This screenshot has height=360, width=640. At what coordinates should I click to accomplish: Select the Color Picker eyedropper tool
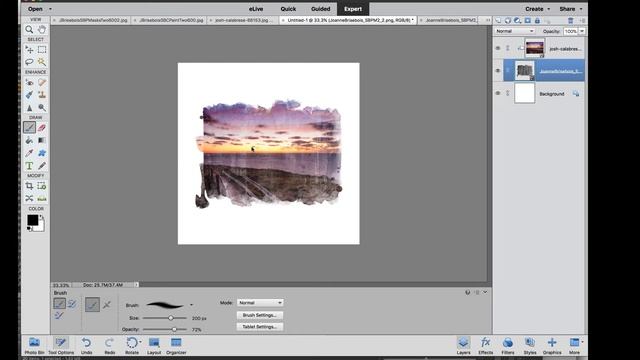coord(29,153)
